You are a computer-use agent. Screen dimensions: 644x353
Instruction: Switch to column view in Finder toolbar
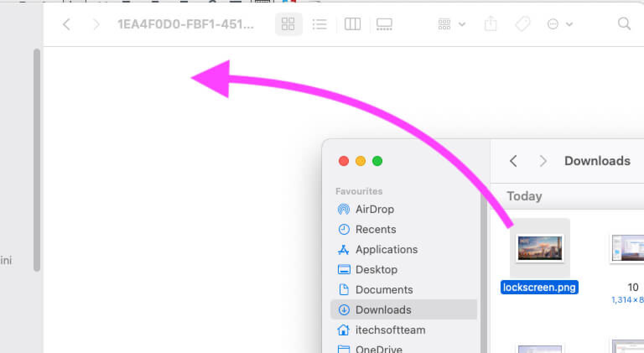pyautogui.click(x=352, y=24)
